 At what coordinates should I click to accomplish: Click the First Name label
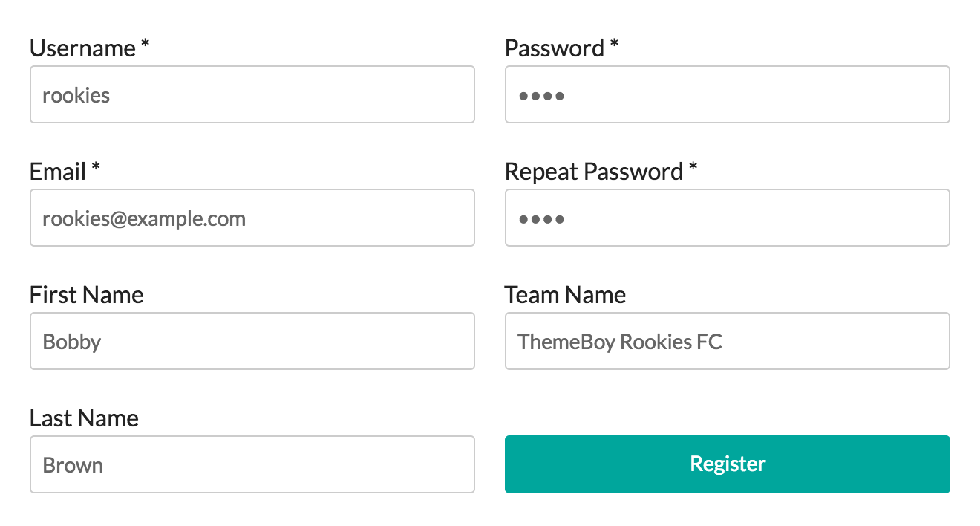coord(86,295)
